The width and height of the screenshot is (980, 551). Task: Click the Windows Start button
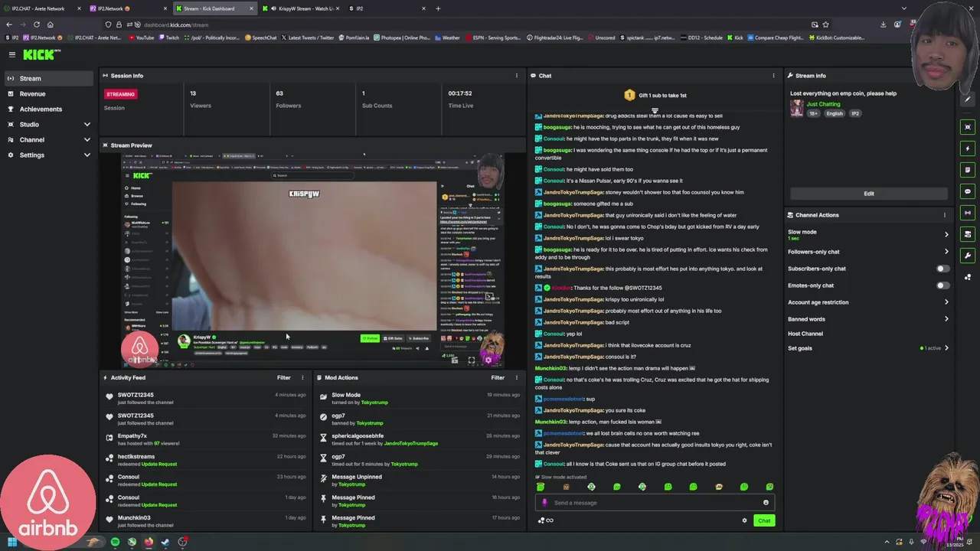point(12,542)
